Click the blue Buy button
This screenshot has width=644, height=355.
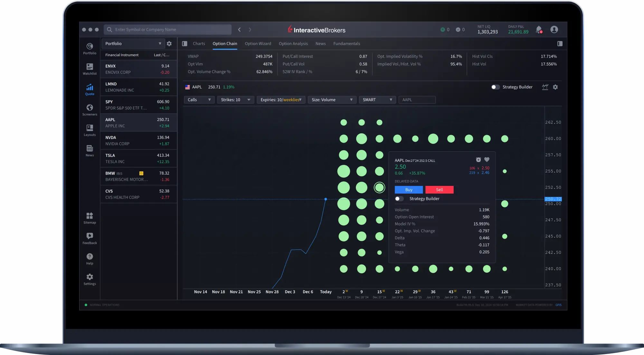click(x=409, y=190)
